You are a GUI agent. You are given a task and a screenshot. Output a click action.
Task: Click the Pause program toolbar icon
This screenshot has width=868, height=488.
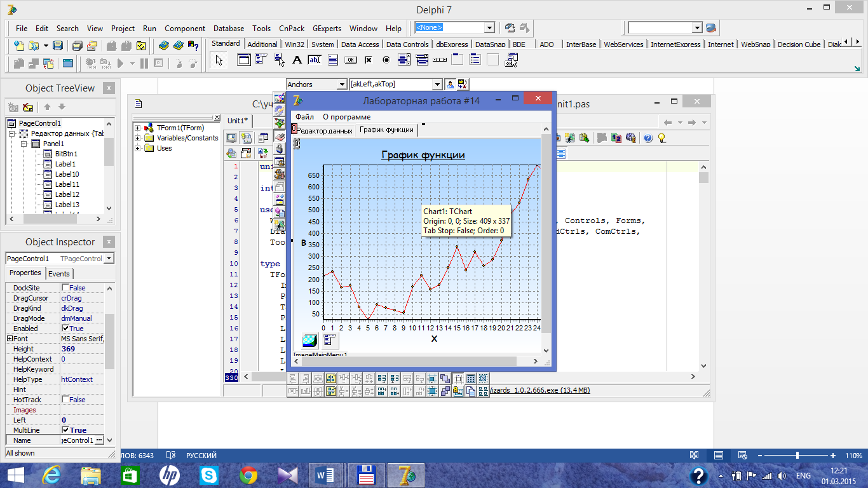144,63
